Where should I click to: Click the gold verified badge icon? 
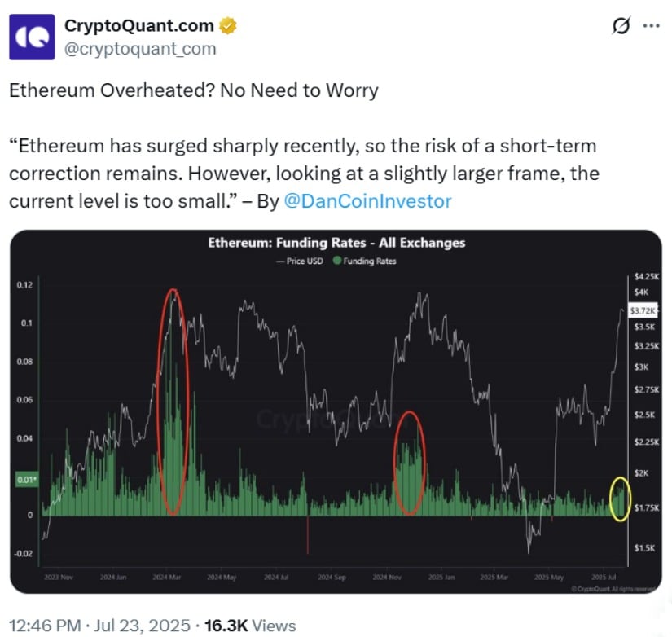(228, 26)
